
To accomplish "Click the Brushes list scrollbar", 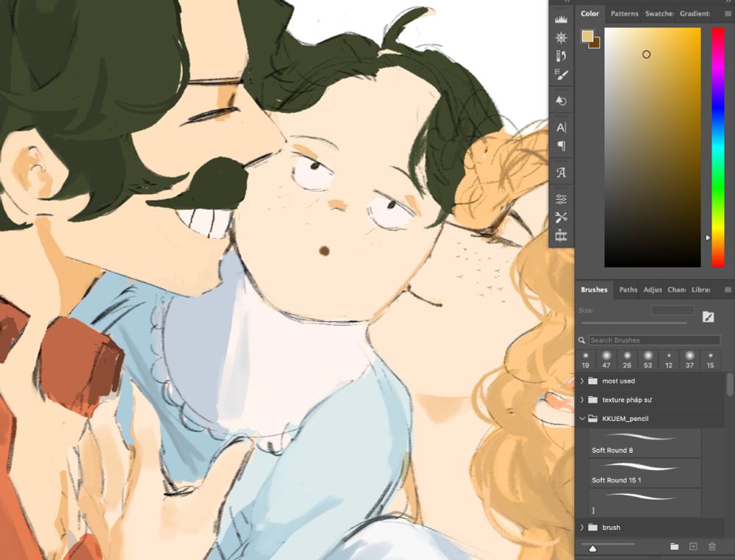I will click(x=729, y=384).
